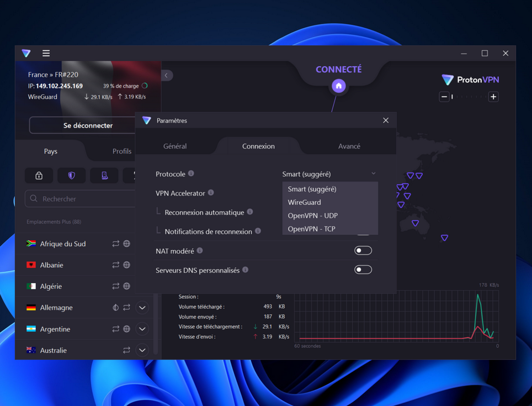Expand the Allemagne server list
The image size is (532, 406).
[142, 308]
